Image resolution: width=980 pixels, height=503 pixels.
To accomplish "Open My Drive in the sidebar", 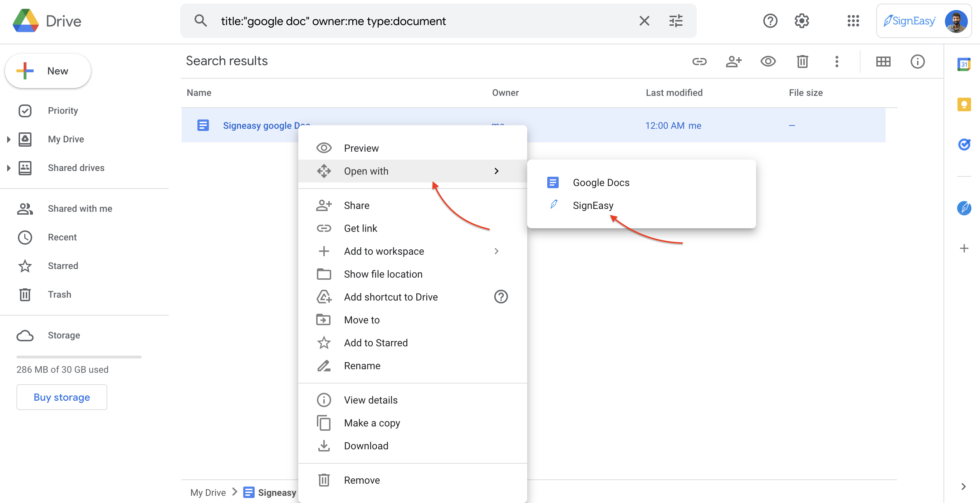I will [66, 139].
